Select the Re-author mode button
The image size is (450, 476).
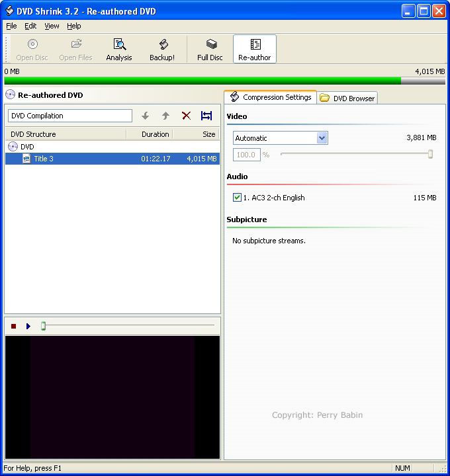[x=255, y=49]
